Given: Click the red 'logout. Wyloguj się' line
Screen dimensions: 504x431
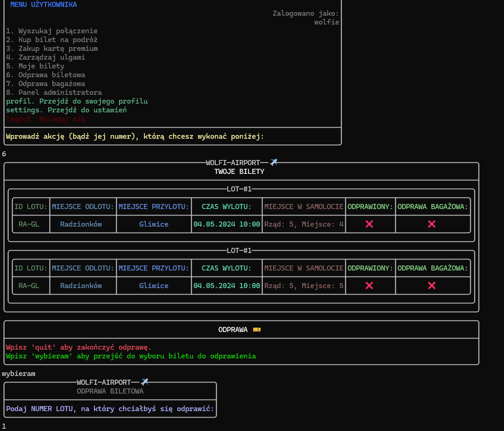Looking at the screenshot, I should tap(45, 119).
